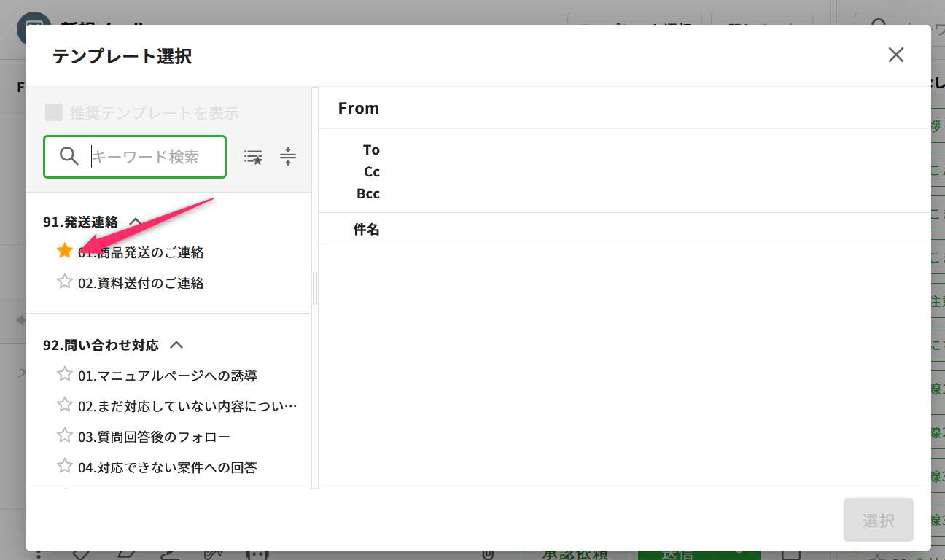This screenshot has height=560, width=945.
Task: Star the 03.質問回答後のフォロー template
Action: coord(65,435)
